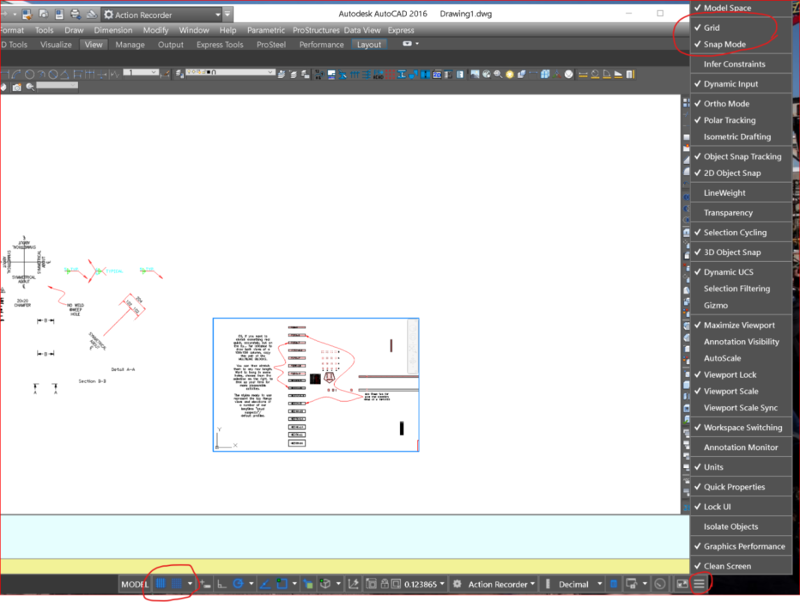Click the print icon in quick access toolbar
Screen dimensions: 800x602
point(77,15)
